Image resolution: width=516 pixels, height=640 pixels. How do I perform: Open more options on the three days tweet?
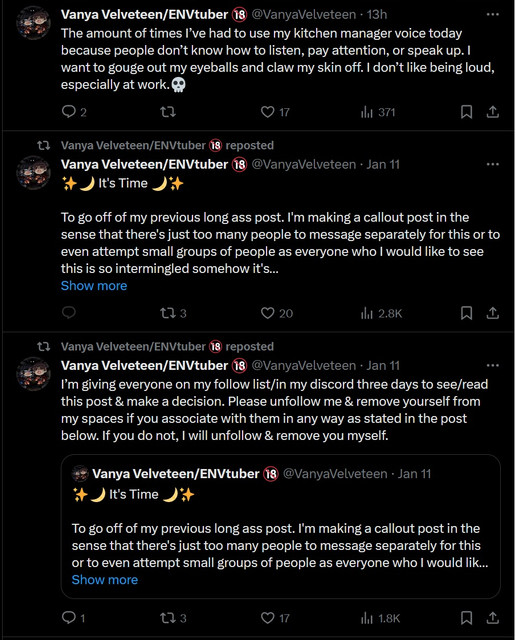tap(493, 365)
